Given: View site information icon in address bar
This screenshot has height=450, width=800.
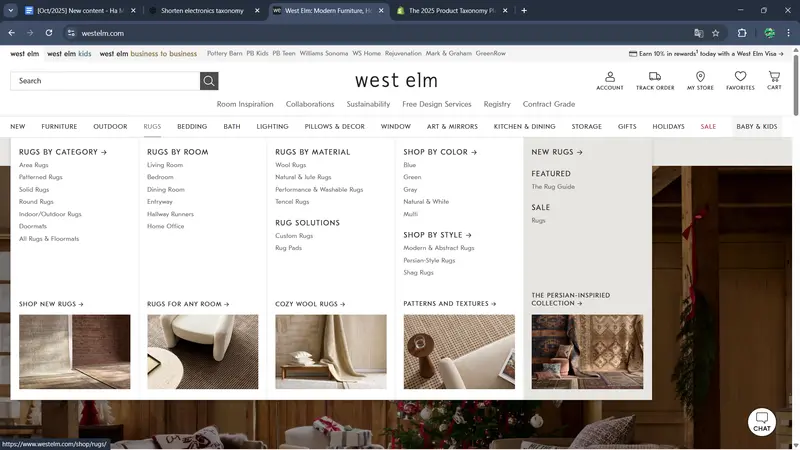Looking at the screenshot, I should point(71,33).
